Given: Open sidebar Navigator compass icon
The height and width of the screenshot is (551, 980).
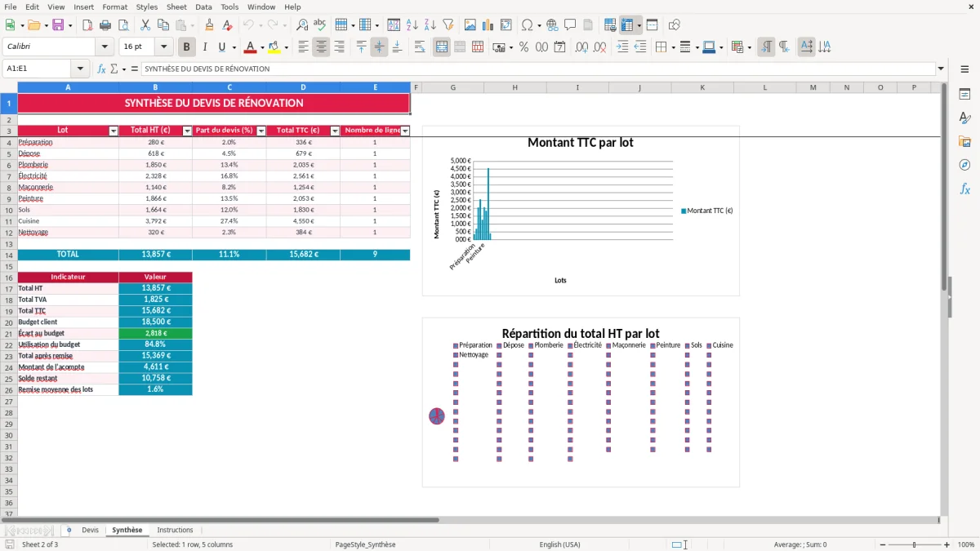Looking at the screenshot, I should [x=964, y=165].
